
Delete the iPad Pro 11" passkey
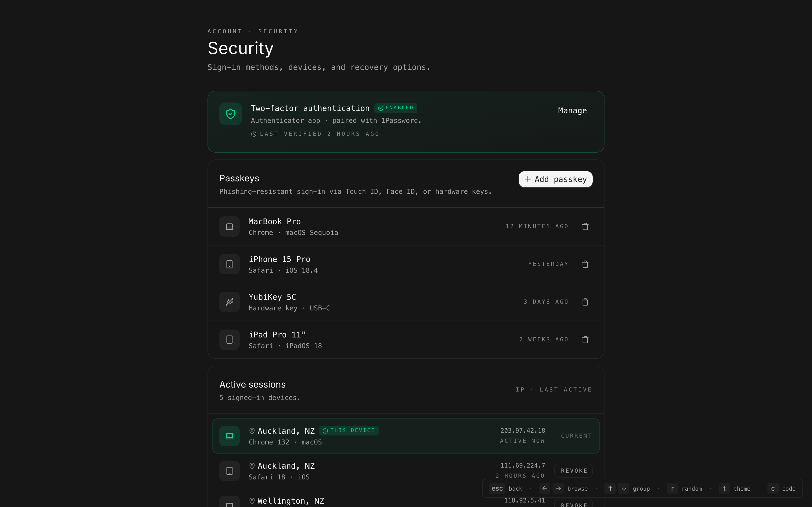point(585,340)
